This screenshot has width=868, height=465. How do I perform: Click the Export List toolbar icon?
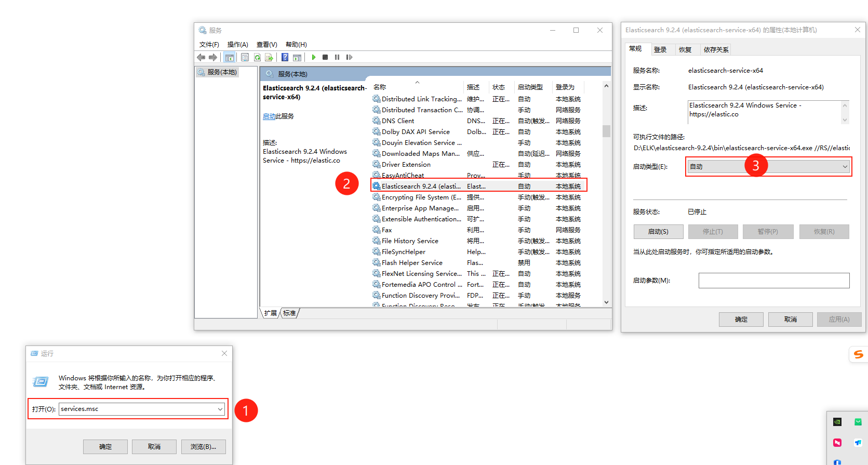269,57
